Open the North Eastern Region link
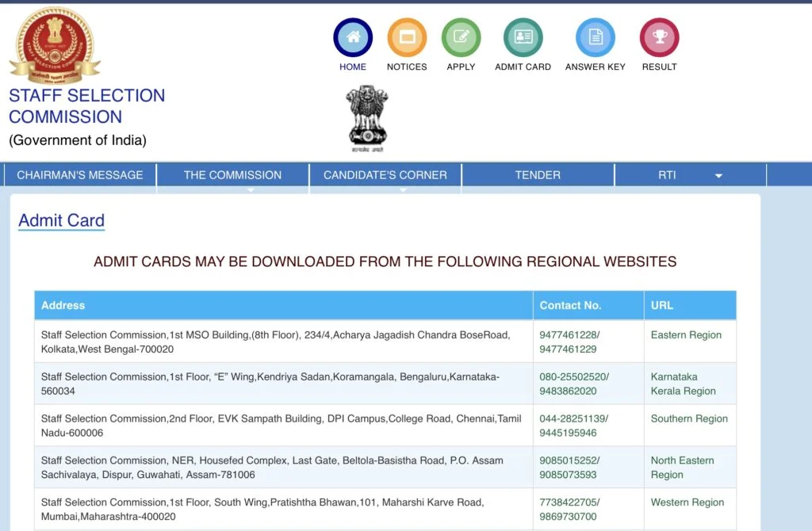812x531 pixels. tap(682, 468)
